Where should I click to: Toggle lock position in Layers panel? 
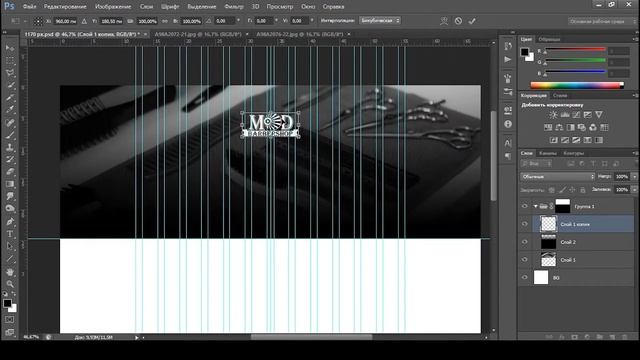click(x=572, y=190)
